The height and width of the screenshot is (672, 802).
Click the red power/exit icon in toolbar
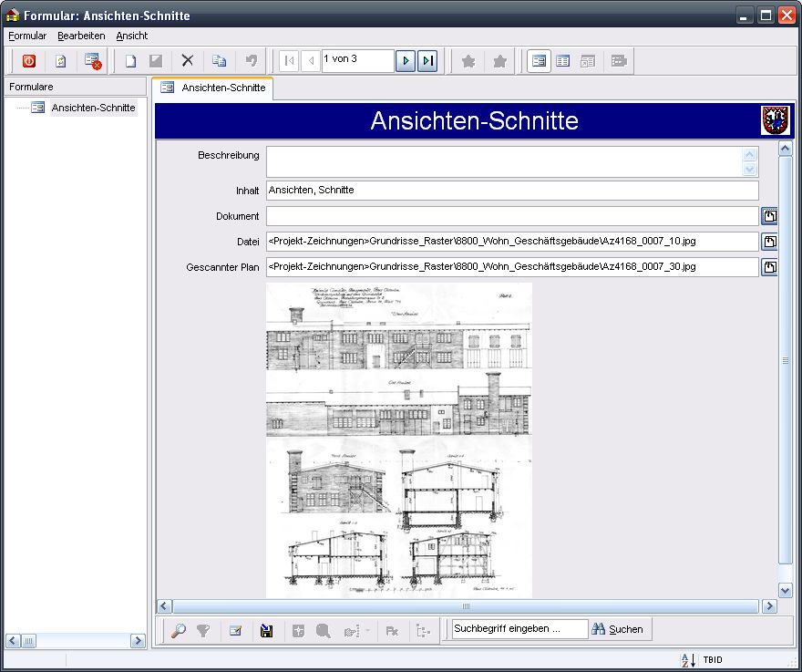[29, 61]
